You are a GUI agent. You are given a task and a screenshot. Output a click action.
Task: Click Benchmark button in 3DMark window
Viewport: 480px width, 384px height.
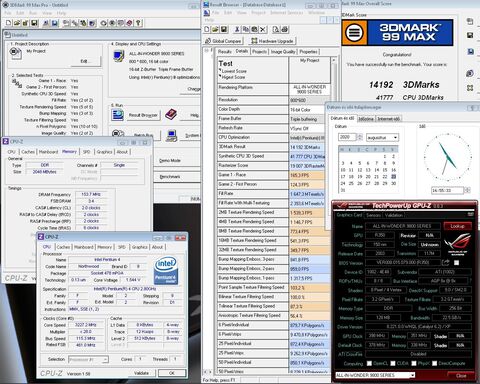pyautogui.click(x=177, y=177)
